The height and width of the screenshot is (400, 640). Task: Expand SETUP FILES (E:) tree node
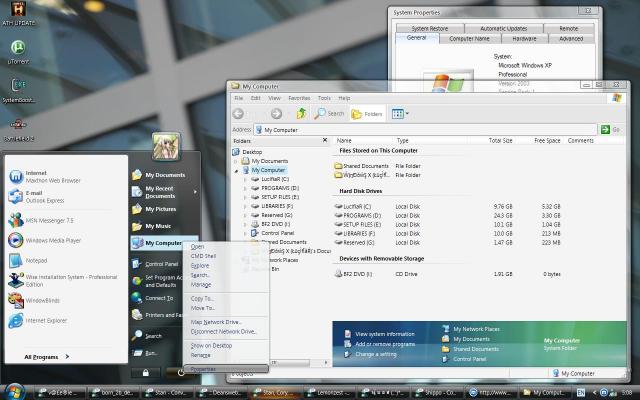coord(244,197)
